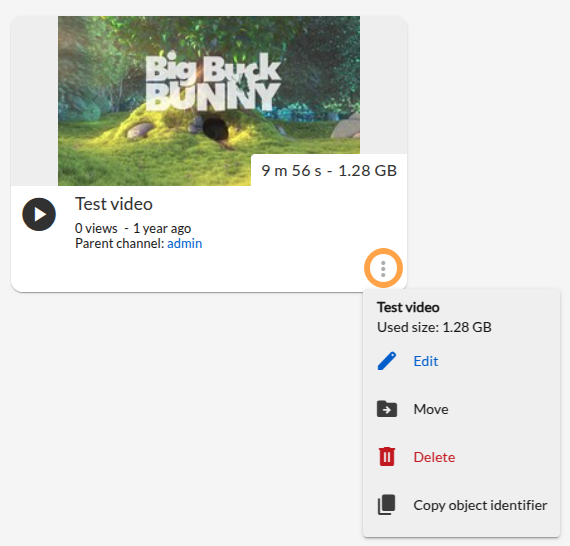Click the Used size 1.28 GB text

(434, 328)
